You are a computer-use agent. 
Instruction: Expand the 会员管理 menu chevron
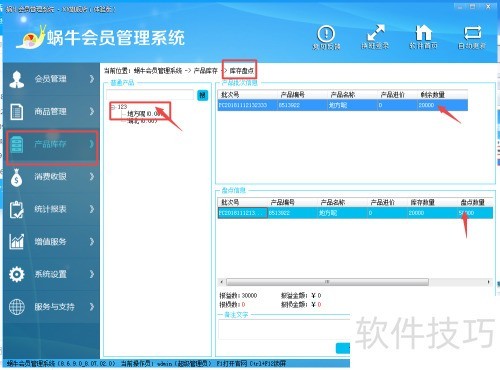(x=92, y=79)
